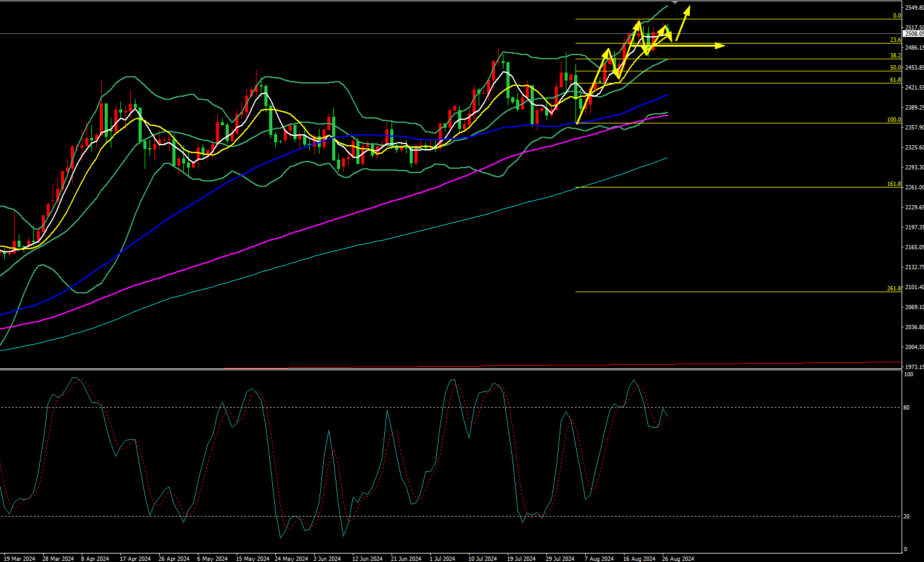Viewport: 924px width, 562px height.
Task: Click the 28 Mar 2024 date label
Action: [x=58, y=559]
